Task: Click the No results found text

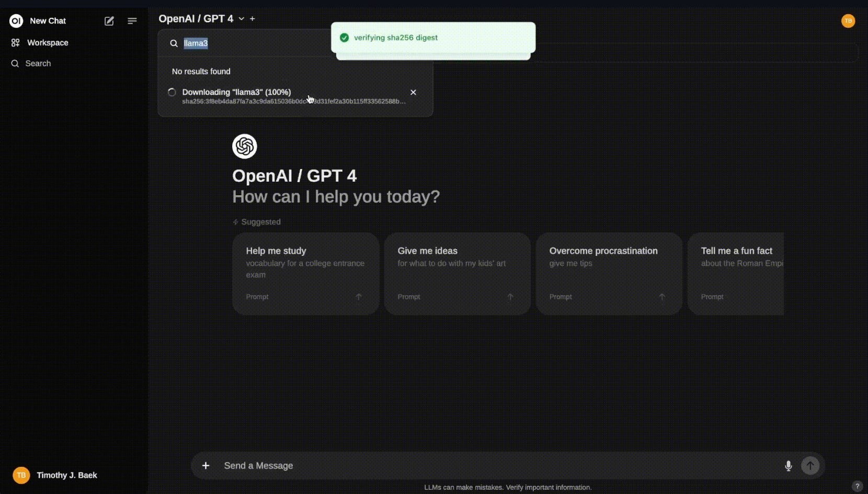Action: click(x=201, y=71)
